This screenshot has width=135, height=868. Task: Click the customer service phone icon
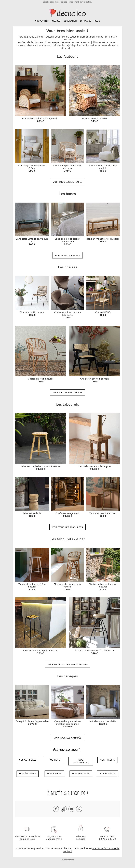107,829
